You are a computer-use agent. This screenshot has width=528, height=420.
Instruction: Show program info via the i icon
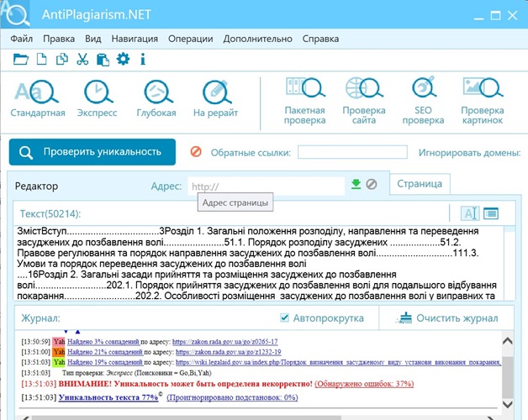tap(143, 60)
